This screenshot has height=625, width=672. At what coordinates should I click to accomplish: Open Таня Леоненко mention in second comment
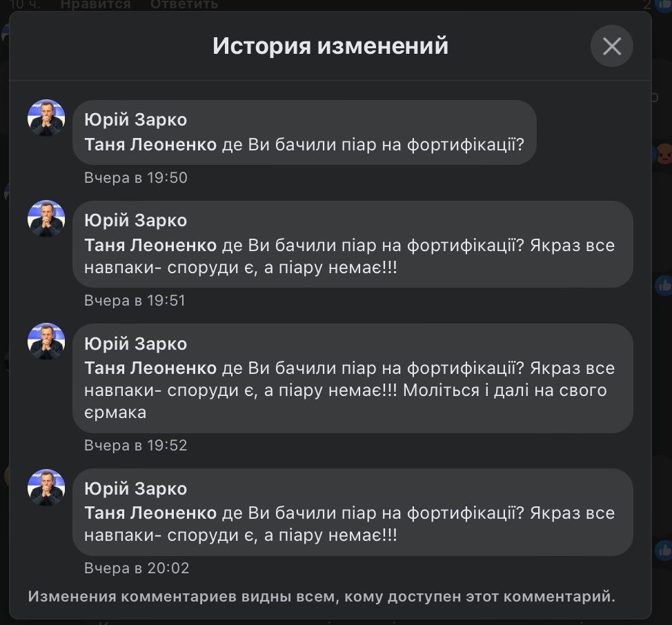[x=150, y=245]
